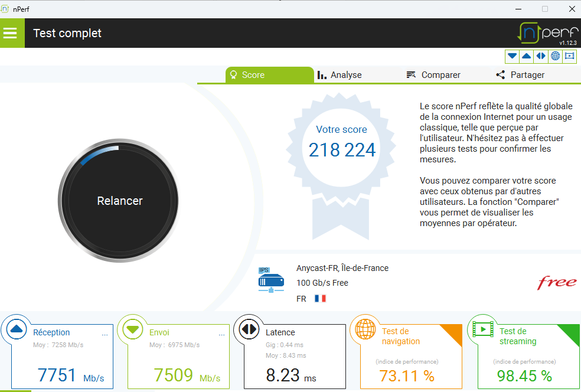Open the Partager tab
The image size is (581, 392).
(x=521, y=75)
